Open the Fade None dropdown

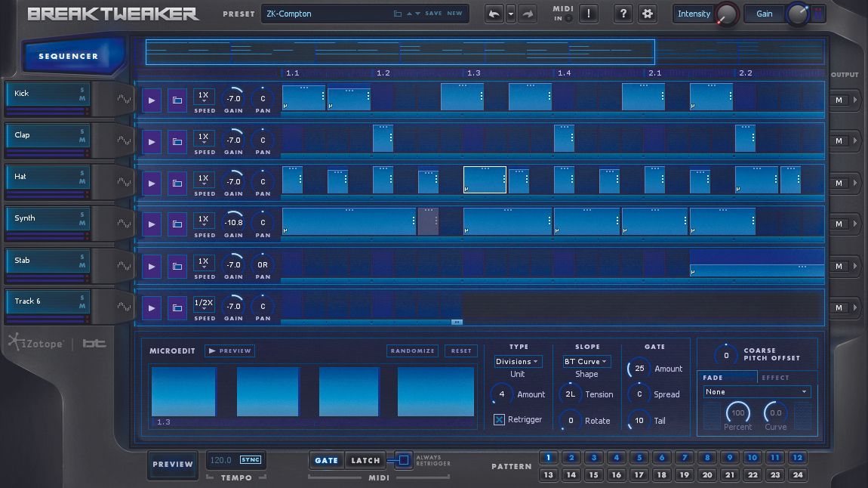(x=756, y=391)
